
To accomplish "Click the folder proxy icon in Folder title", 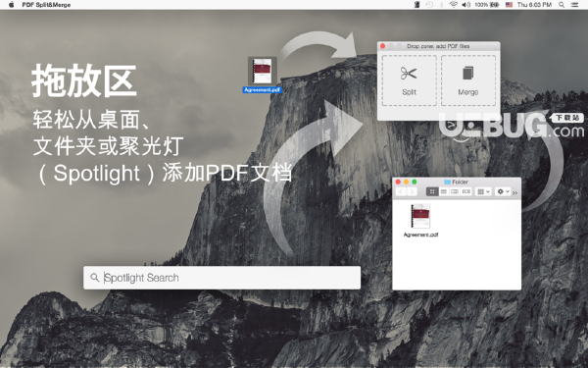I will pos(447,182).
